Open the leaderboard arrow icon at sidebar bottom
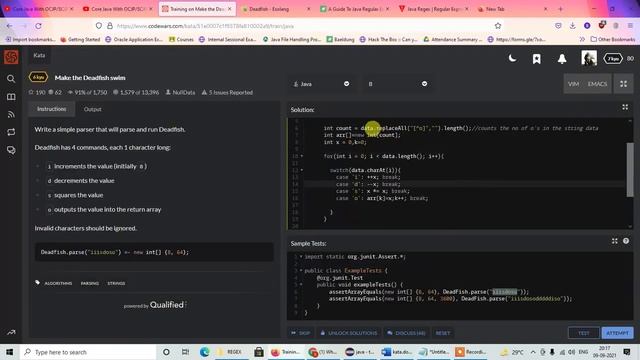This screenshot has width=640, height=360. [x=11, y=332]
